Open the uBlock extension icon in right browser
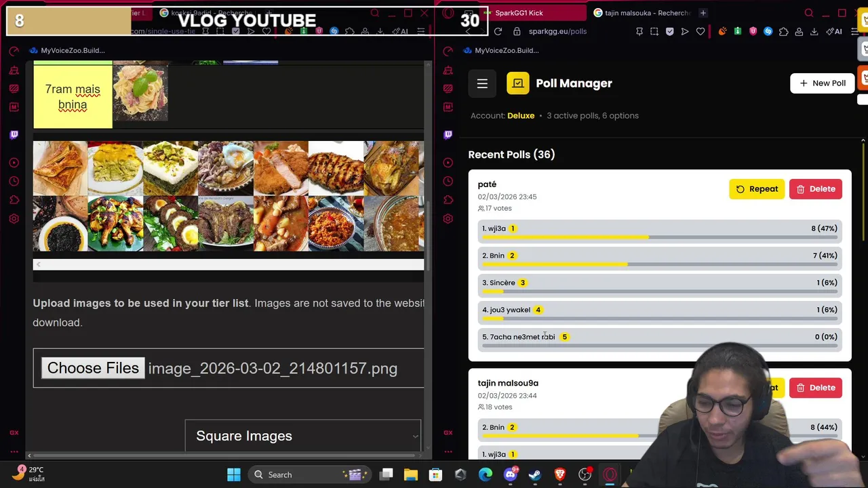868x488 pixels. [x=753, y=31]
